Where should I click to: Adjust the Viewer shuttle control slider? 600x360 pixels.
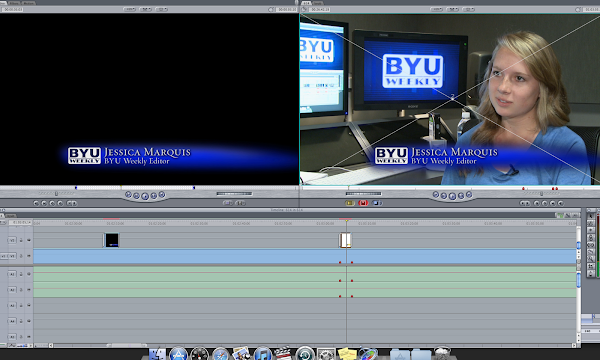[56, 194]
